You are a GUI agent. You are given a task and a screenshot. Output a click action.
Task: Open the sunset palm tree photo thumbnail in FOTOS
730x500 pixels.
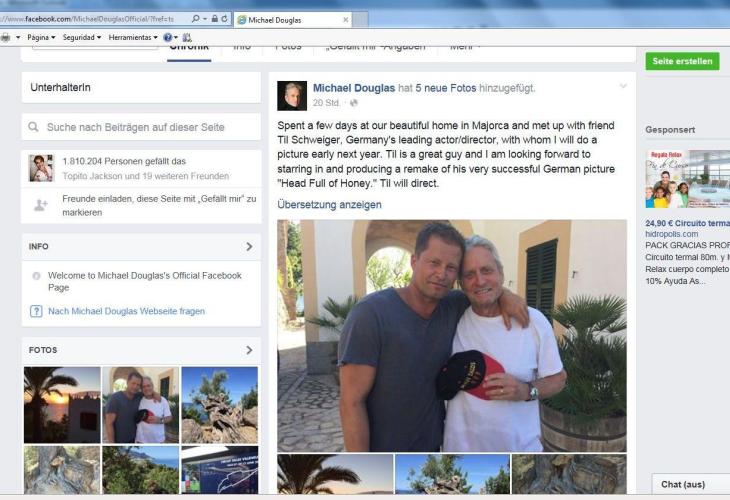click(62, 405)
